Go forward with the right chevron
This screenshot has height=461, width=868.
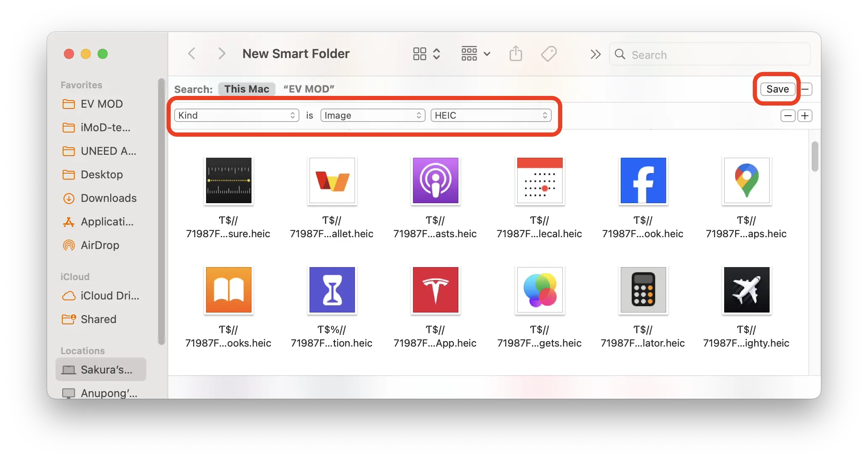click(x=222, y=54)
